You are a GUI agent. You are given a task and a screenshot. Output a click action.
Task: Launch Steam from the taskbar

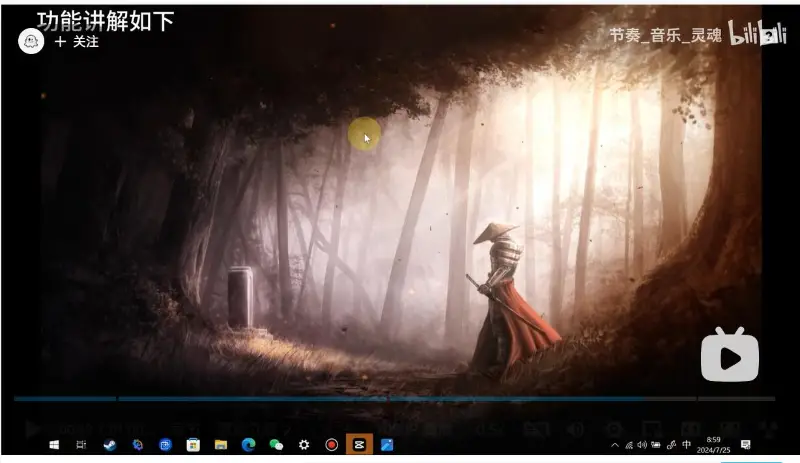110,445
